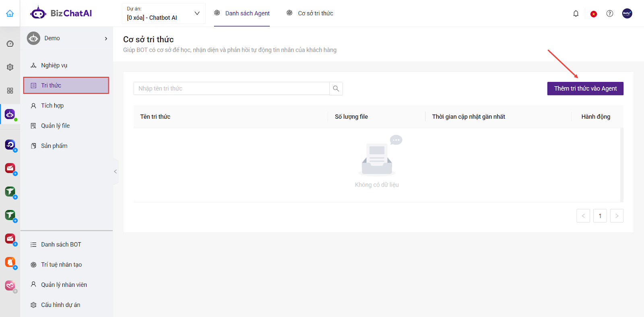
Task: Open Sản phẩm menu item
Action: click(66, 146)
